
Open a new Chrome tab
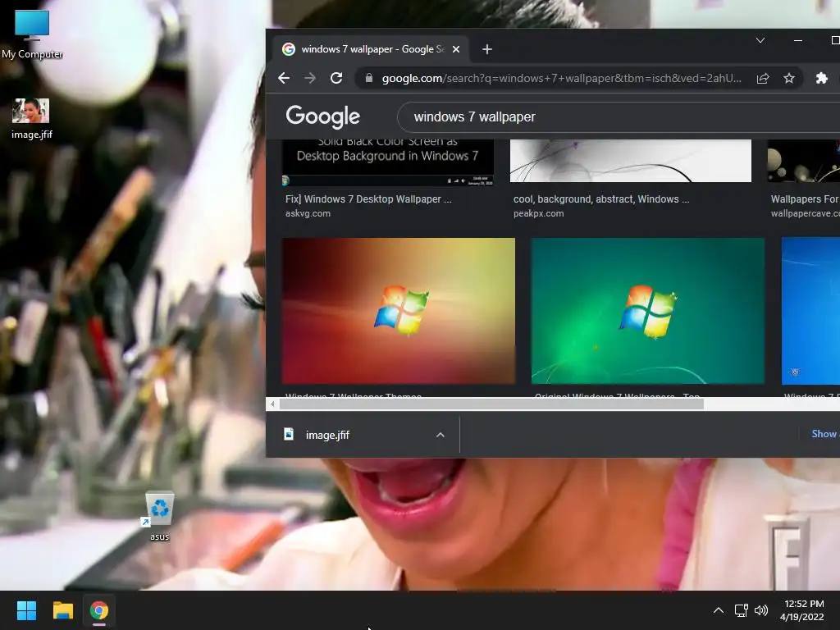click(487, 49)
